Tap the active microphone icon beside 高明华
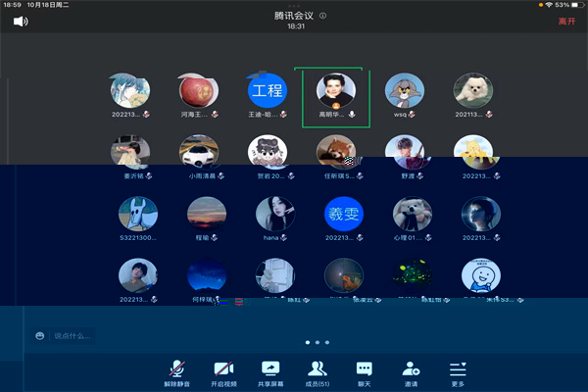Viewport: 588px width, 392px height. (x=352, y=114)
